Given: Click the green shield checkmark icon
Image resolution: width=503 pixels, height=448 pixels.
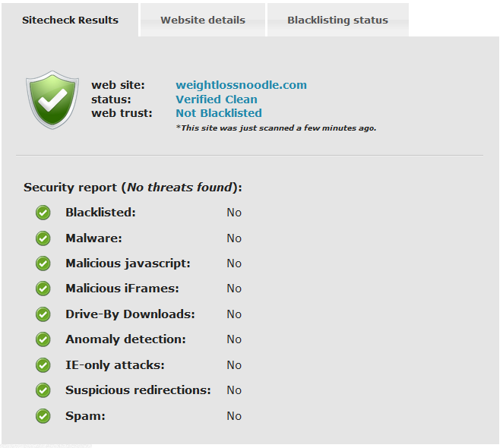Looking at the screenshot, I should (52, 99).
